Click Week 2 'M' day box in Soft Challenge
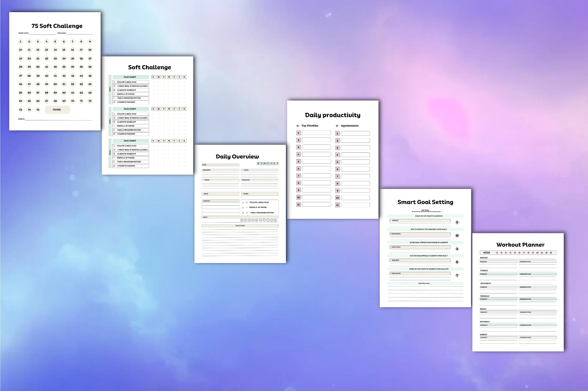The height and width of the screenshot is (391, 588). (158, 109)
